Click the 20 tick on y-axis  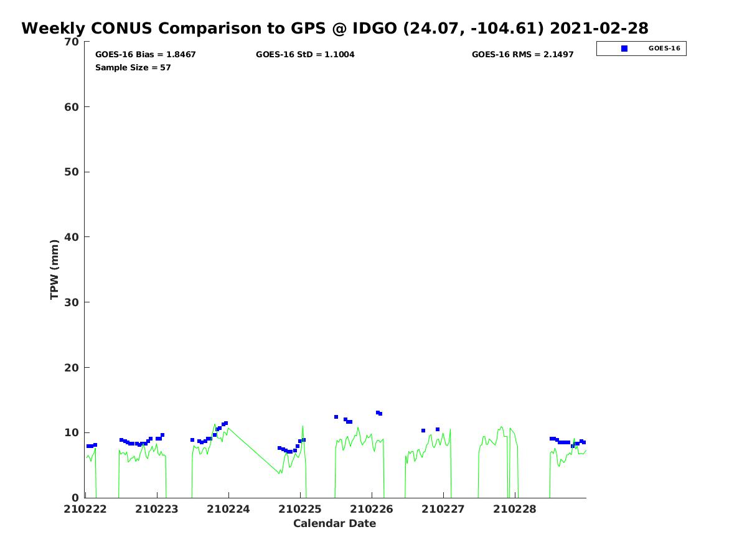pyautogui.click(x=72, y=368)
